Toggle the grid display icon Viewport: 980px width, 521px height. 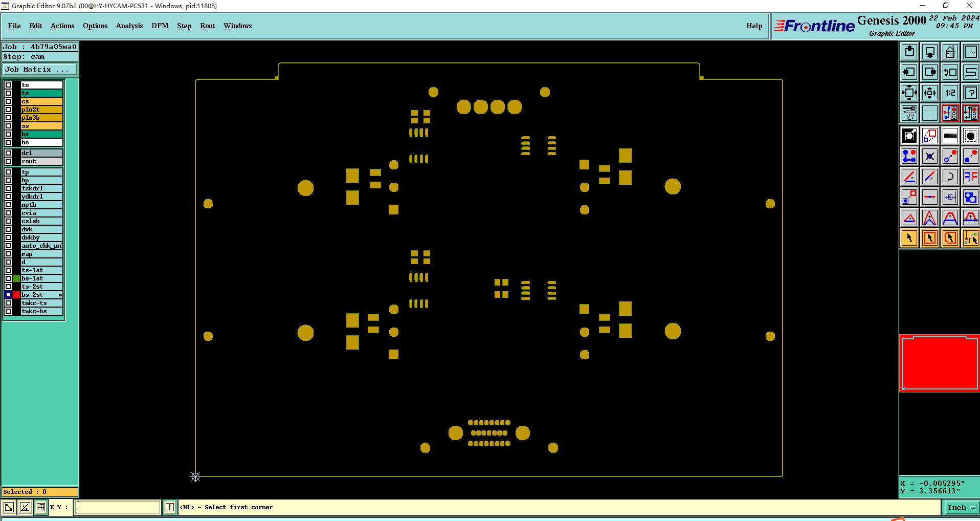pyautogui.click(x=930, y=113)
